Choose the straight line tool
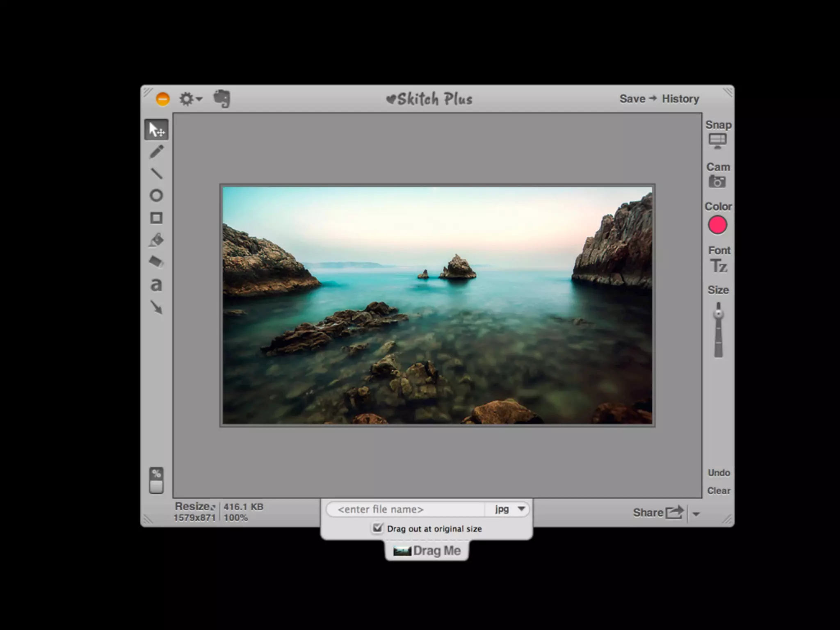 click(x=156, y=173)
